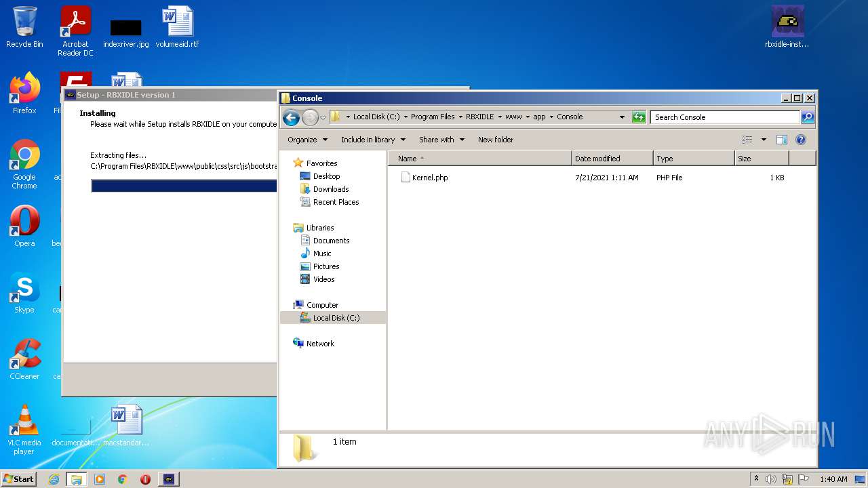Click the Explorer help icon

click(800, 140)
